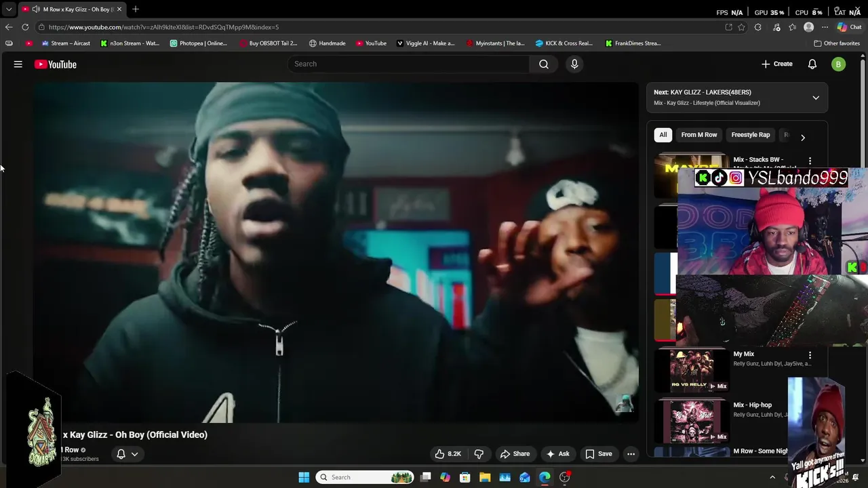Open Task View on taskbar

pos(426,477)
